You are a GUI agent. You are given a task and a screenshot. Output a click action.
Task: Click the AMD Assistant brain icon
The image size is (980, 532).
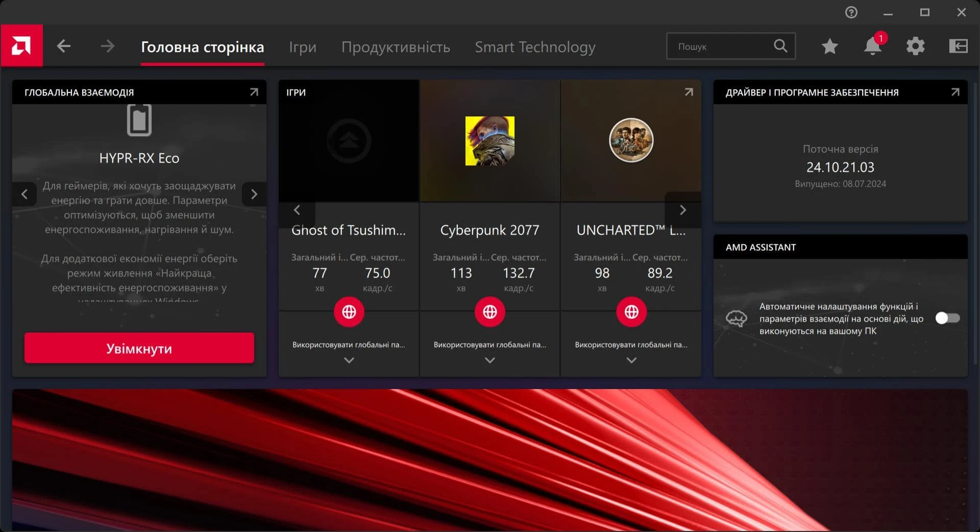click(x=736, y=319)
